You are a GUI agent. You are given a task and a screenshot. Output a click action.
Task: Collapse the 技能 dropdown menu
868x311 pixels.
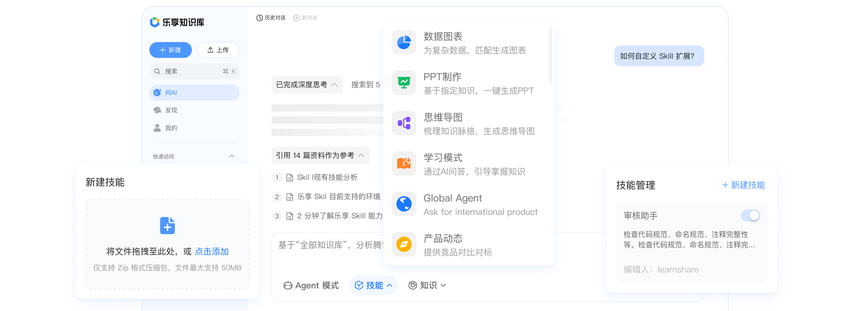click(x=373, y=285)
